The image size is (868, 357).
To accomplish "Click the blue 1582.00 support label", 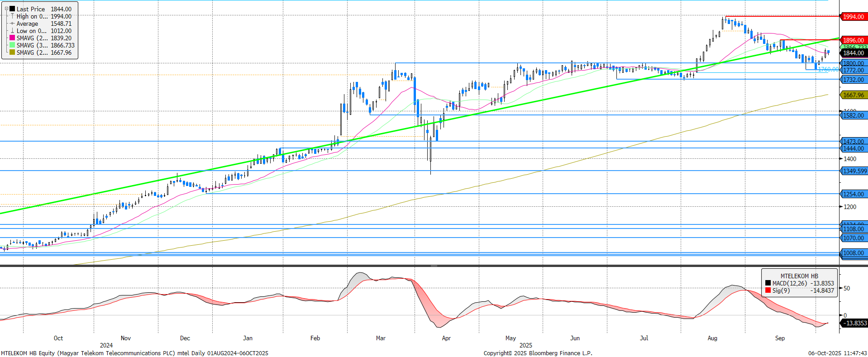I will tap(853, 115).
